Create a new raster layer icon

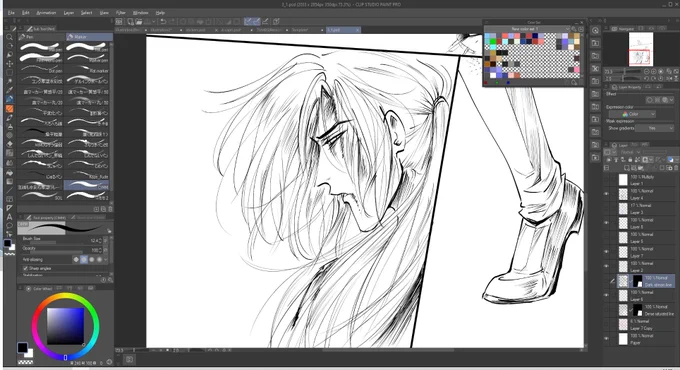coord(627,168)
